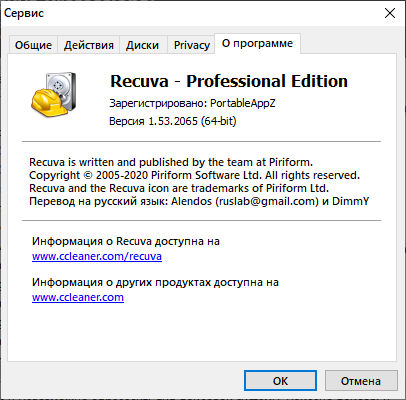Viewport: 406px width, 400px height.
Task: Click the Зарегистрировано: PortableAppZ text
Action: [x=192, y=103]
